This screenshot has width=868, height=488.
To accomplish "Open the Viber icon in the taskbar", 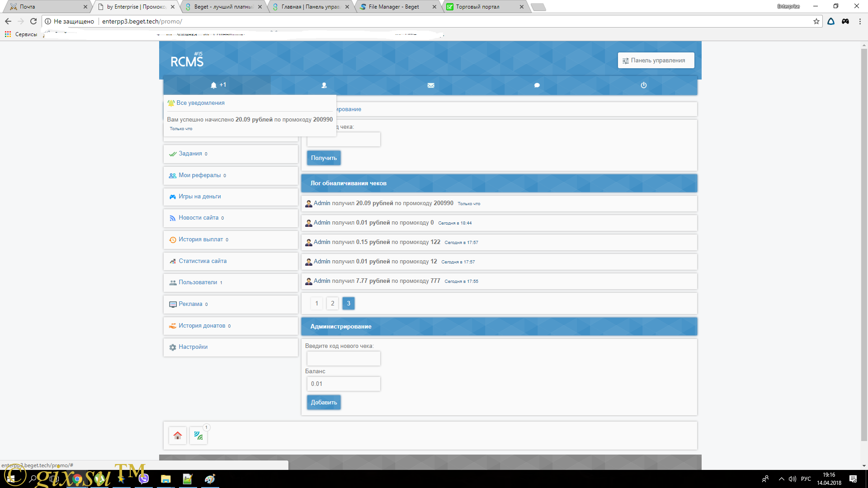I will pyautogui.click(x=144, y=479).
